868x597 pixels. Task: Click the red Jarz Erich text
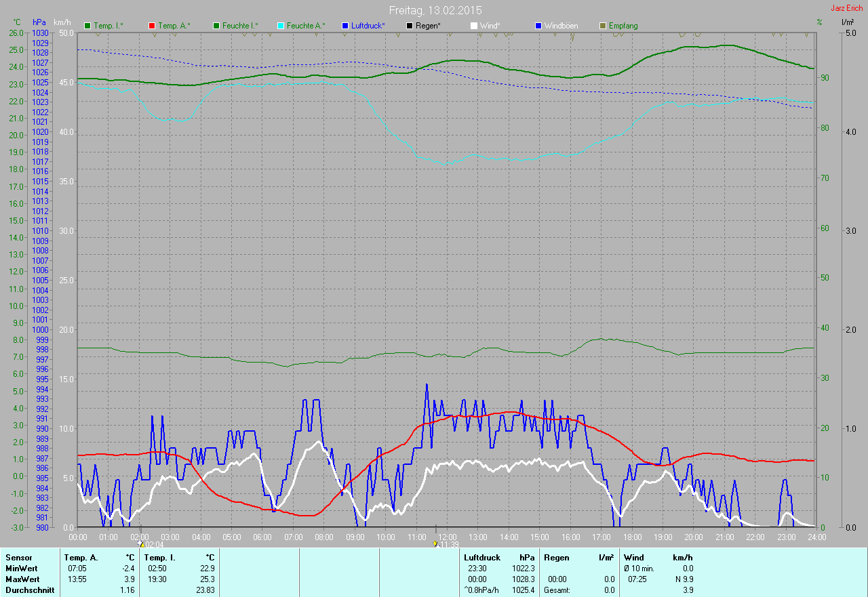(846, 8)
